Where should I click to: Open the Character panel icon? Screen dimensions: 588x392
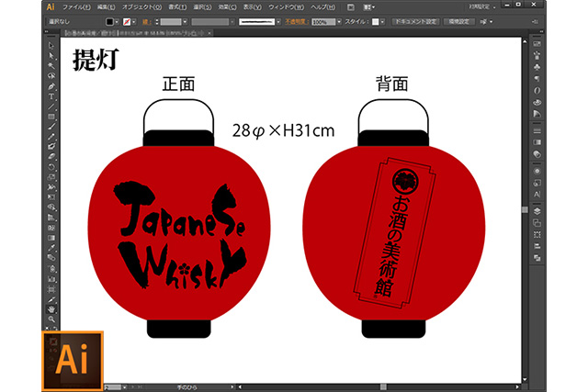pyautogui.click(x=537, y=194)
